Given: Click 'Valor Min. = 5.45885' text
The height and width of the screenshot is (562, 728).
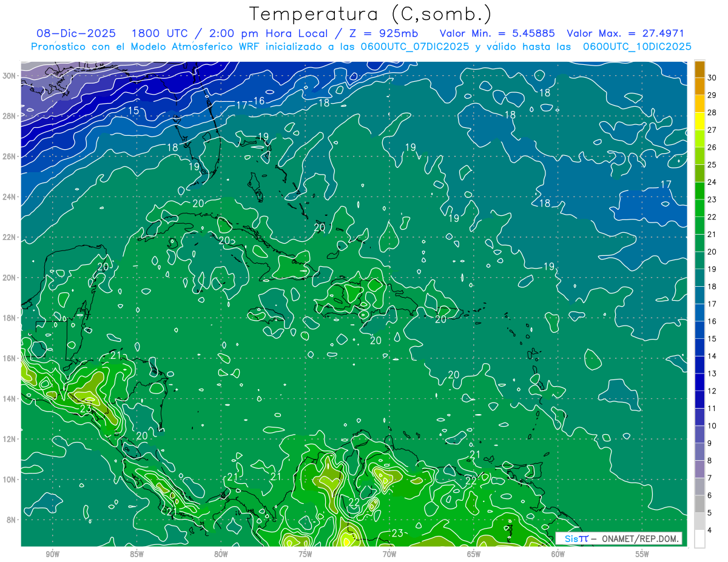Looking at the screenshot, I should pos(497,33).
